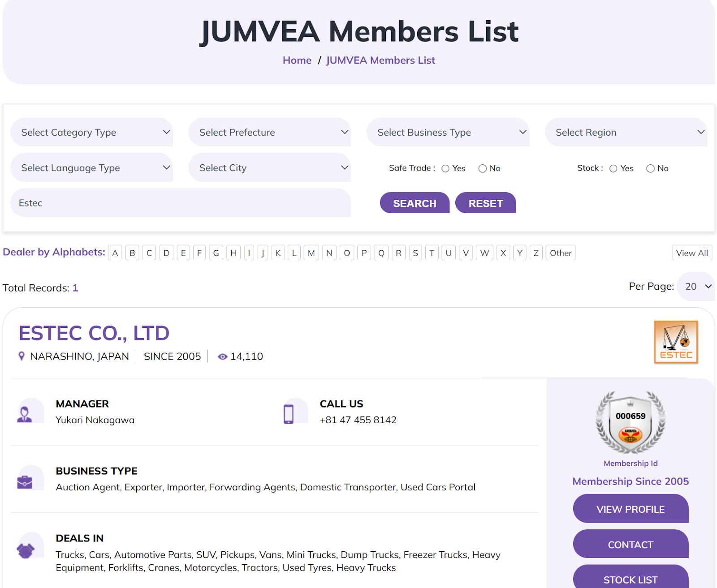Filter dealers by letter E

point(183,253)
